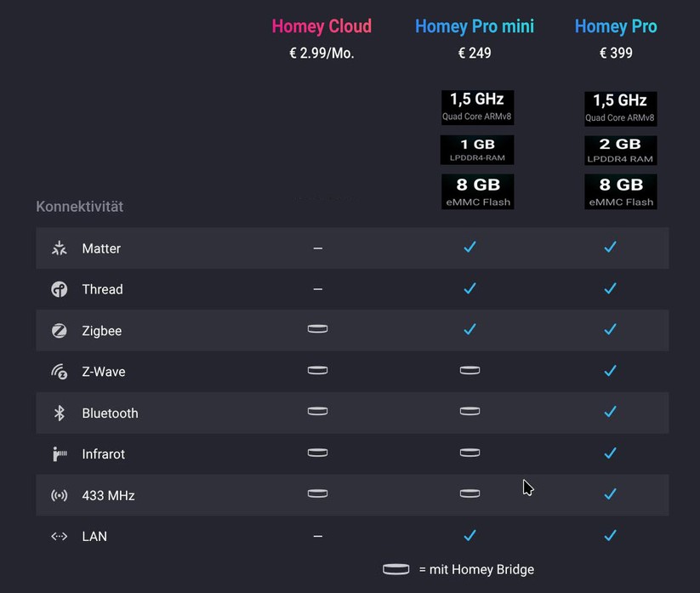
Task: Click the LAN connection icon
Action: point(59,536)
